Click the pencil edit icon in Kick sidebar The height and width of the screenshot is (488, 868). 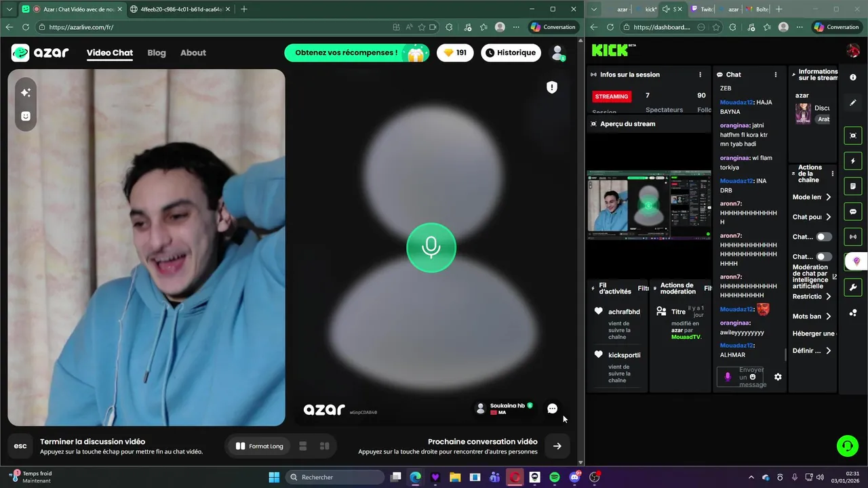853,103
